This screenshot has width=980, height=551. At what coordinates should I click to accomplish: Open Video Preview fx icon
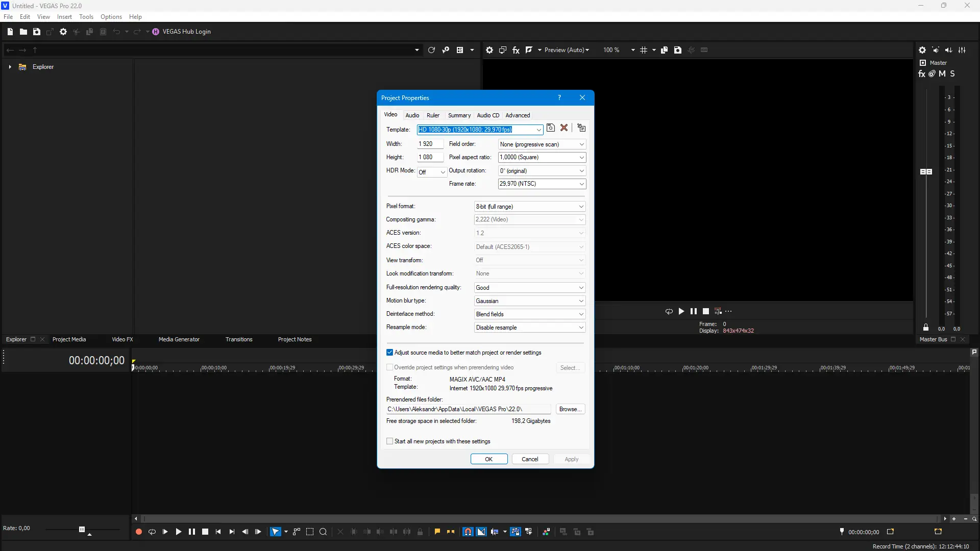[x=516, y=50]
